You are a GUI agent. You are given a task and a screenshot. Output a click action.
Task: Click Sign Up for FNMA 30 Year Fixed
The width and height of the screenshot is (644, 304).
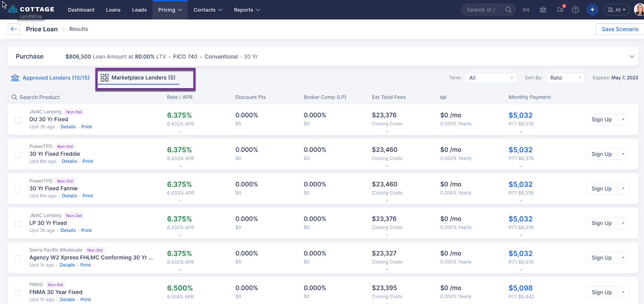[601, 293]
